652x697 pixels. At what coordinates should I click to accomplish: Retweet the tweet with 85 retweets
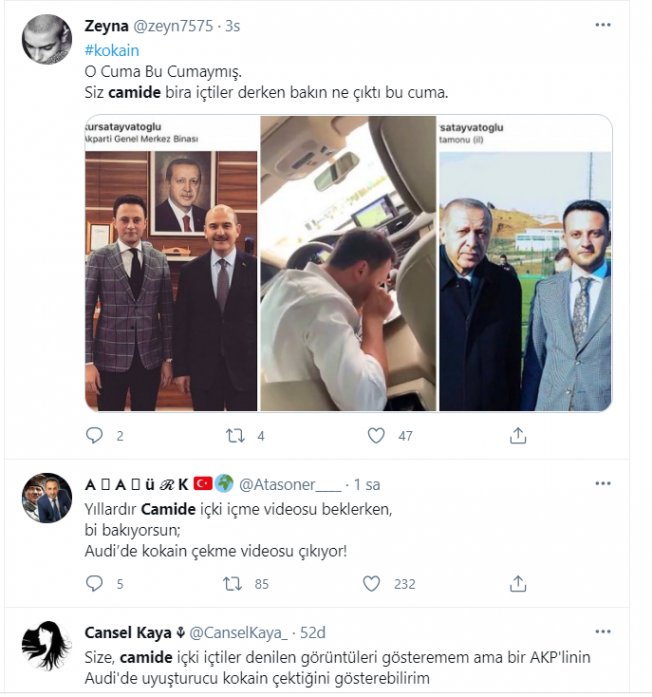coord(232,584)
